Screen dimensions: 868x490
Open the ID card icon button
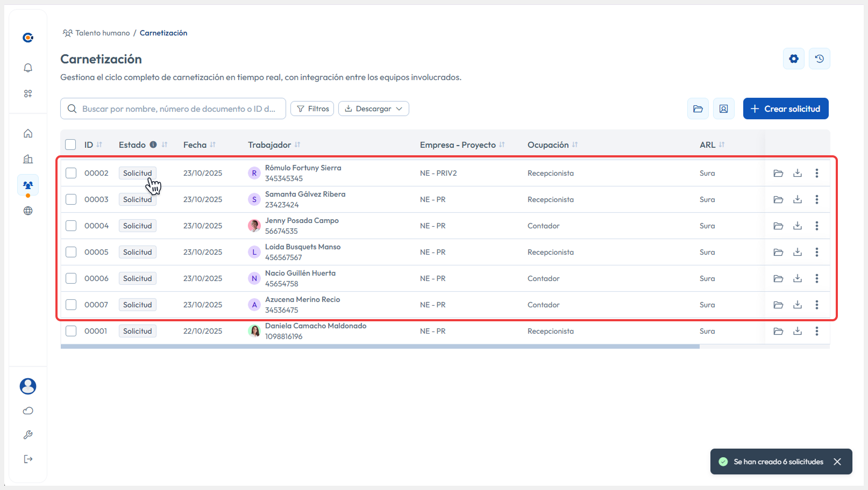(x=723, y=109)
